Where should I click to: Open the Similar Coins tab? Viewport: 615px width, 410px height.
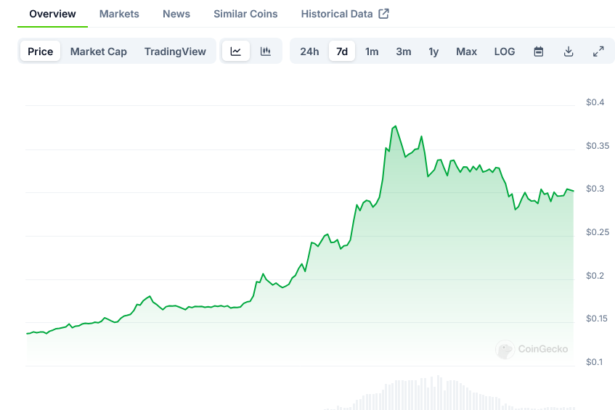click(x=246, y=14)
